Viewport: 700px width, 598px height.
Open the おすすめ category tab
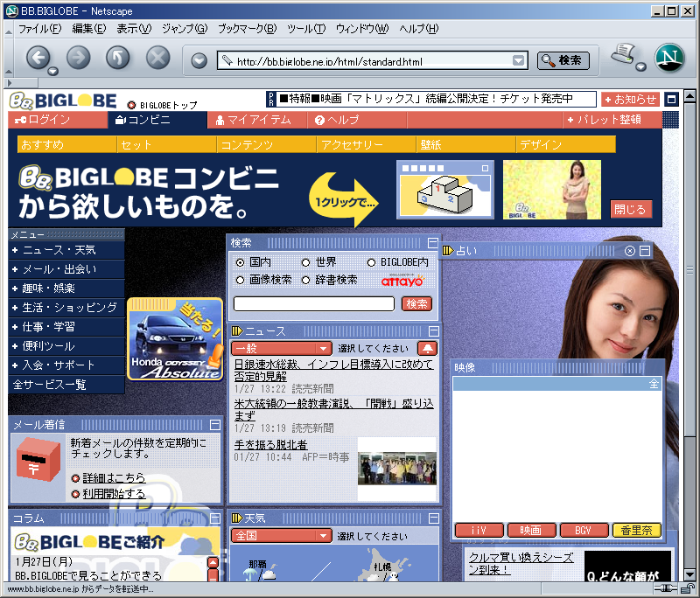(67, 144)
